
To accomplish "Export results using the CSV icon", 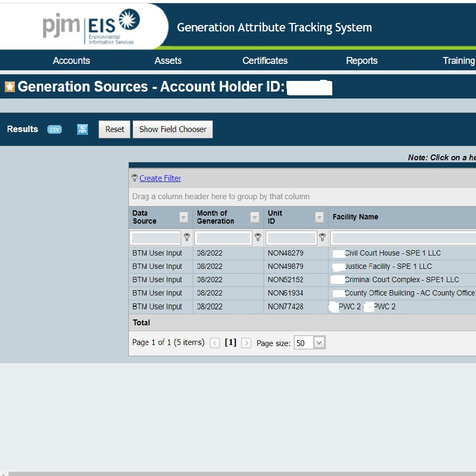I will click(x=54, y=129).
